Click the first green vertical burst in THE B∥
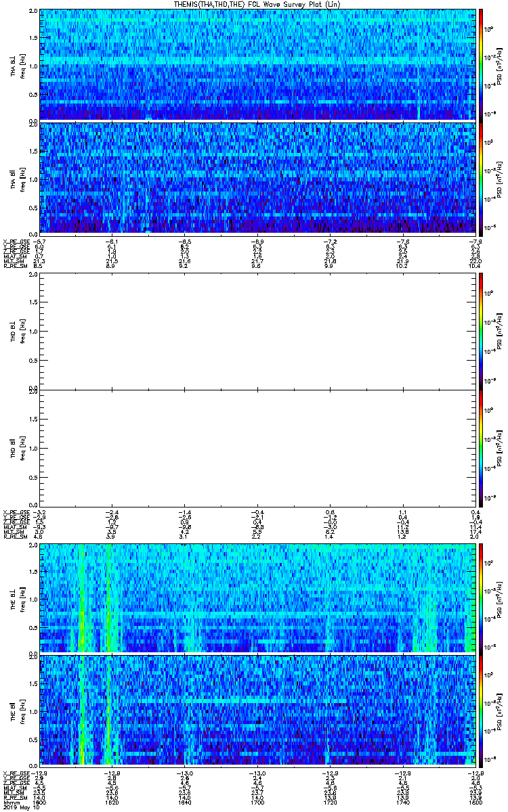 point(81,709)
